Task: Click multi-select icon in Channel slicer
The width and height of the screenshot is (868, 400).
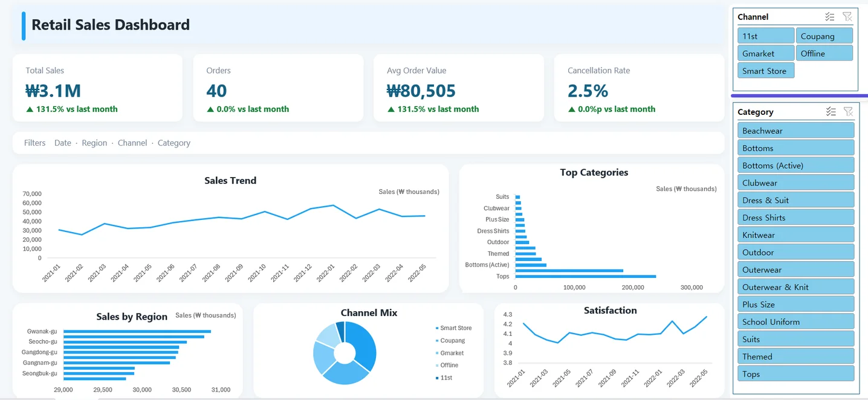Action: pos(831,17)
